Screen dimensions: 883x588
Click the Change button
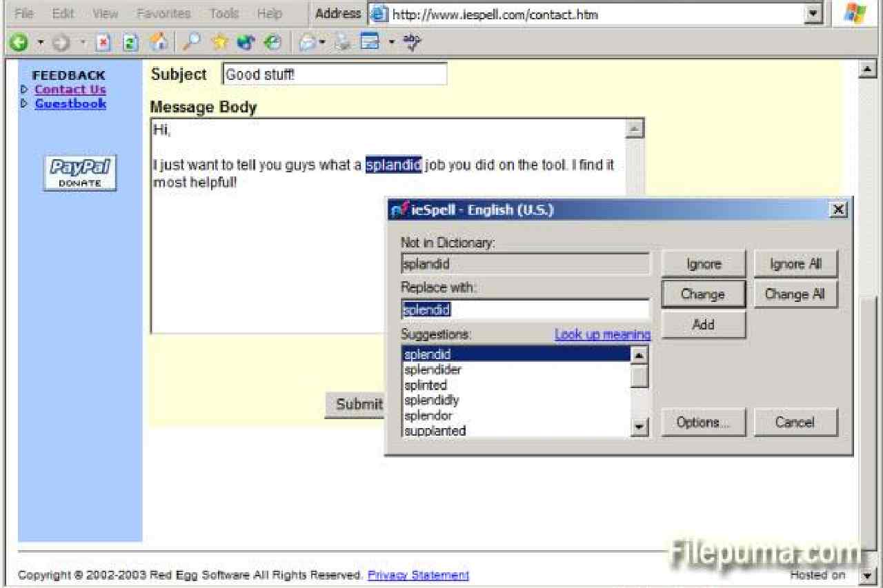click(x=703, y=294)
